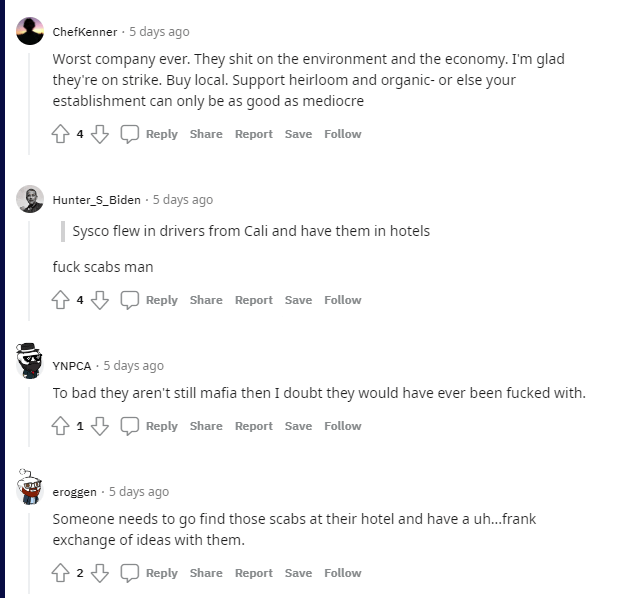Open ChefKenner's user profile link
The image size is (636, 598).
(84, 32)
